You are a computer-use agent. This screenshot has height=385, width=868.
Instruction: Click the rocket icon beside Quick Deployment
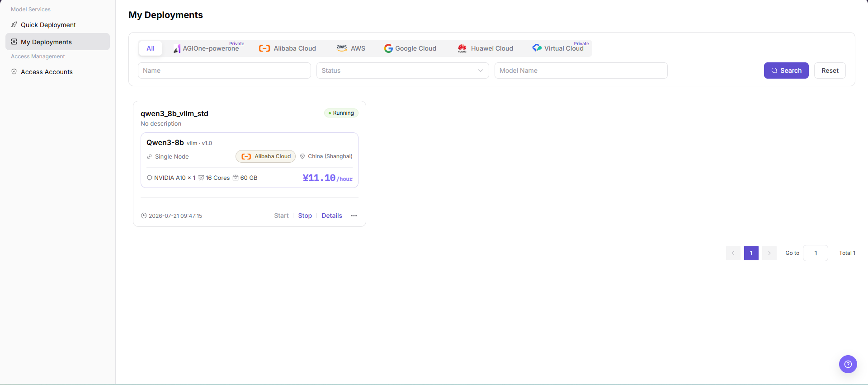14,24
